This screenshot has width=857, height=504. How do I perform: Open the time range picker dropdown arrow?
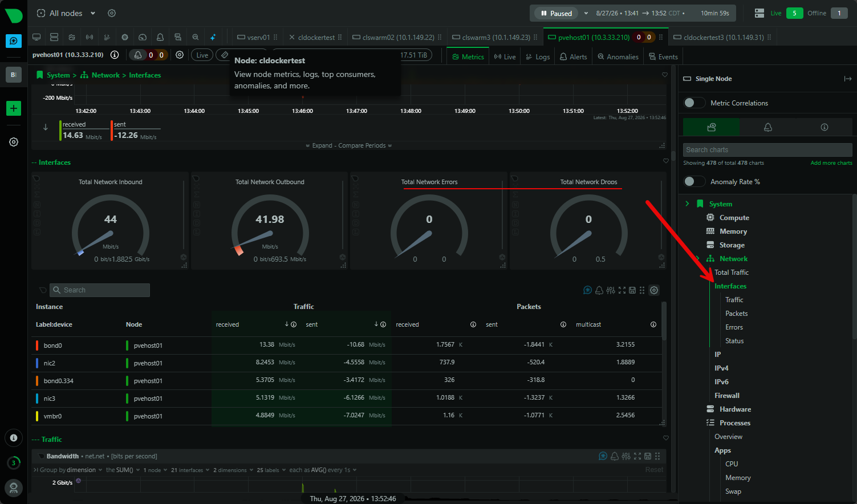point(586,13)
